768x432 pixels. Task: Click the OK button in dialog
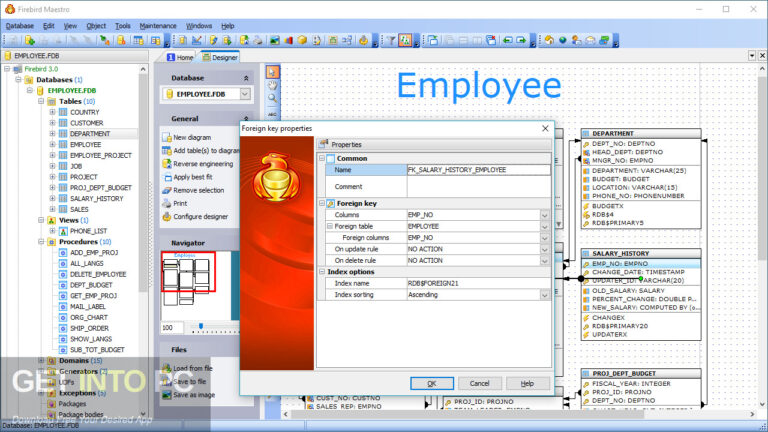(432, 384)
